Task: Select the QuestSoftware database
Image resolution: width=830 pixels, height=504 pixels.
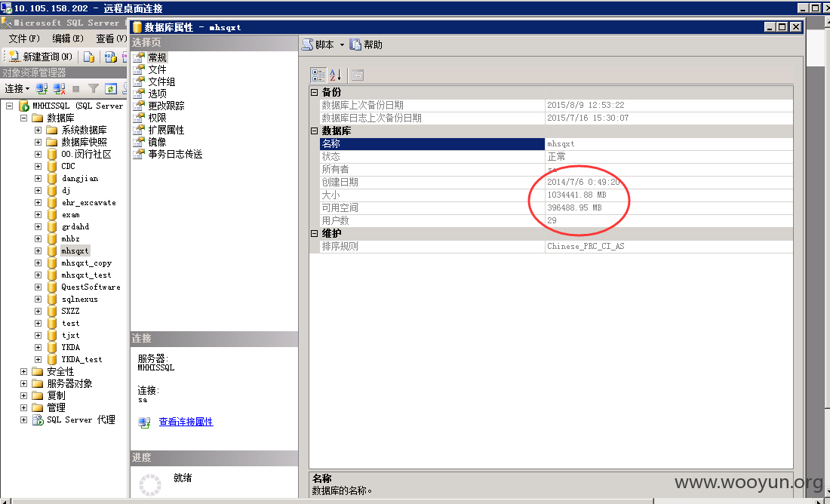Action: 91,287
